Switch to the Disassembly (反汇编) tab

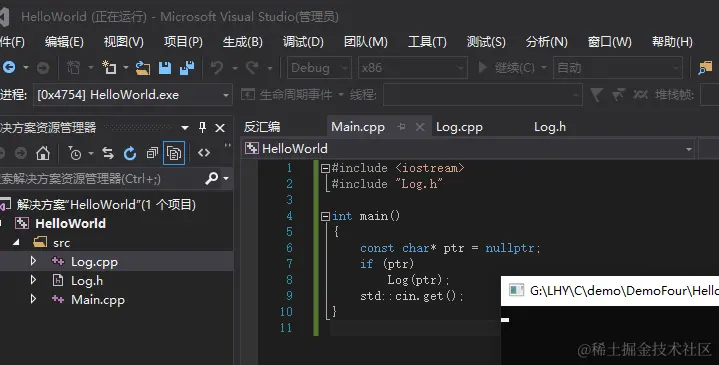(262, 127)
